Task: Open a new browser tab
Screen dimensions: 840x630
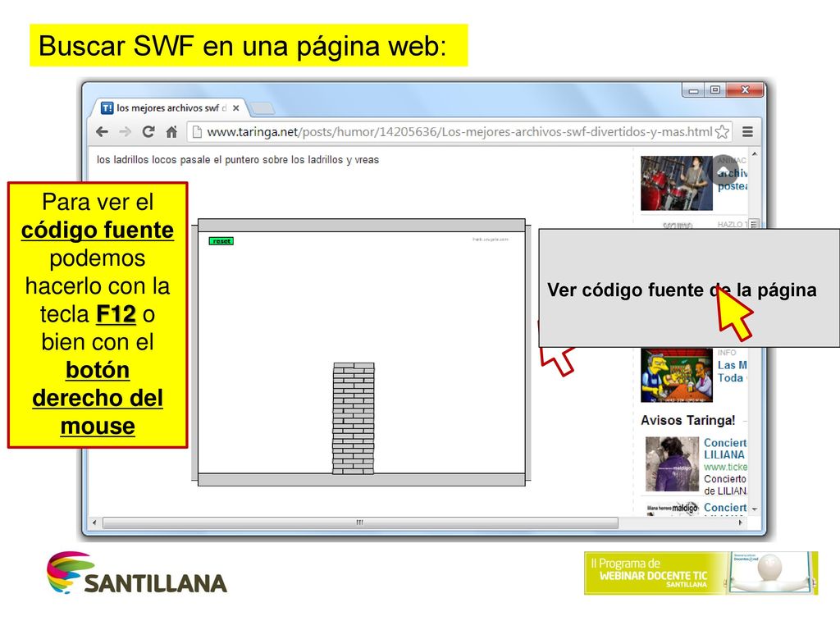Action: tap(262, 109)
